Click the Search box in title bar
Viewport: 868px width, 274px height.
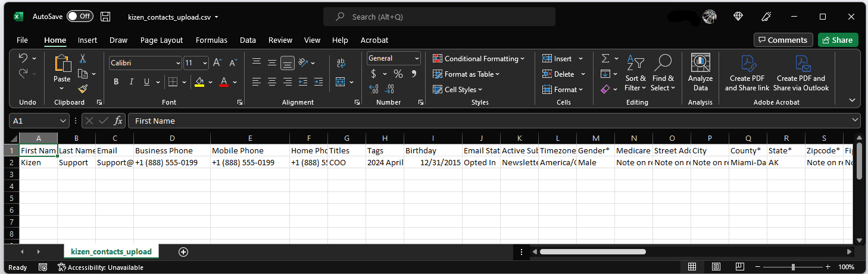(x=439, y=17)
